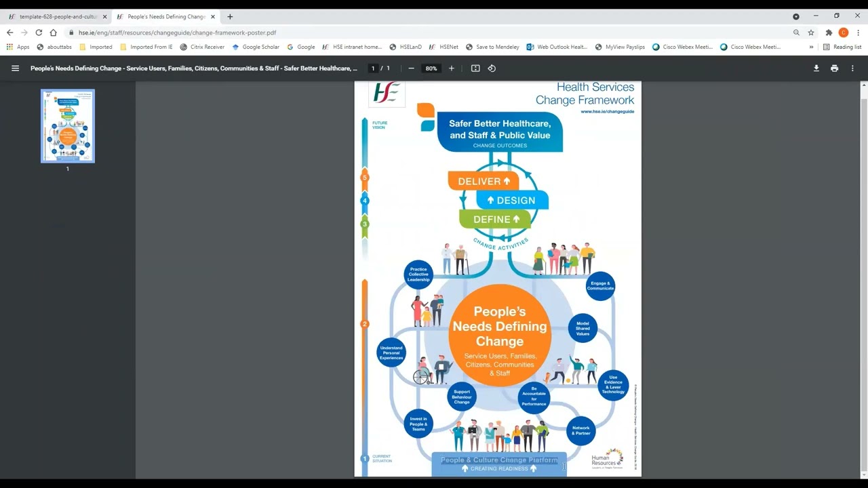Viewport: 868px width, 488px height.
Task: Click the Engage & Communicate circle
Action: (x=600, y=286)
